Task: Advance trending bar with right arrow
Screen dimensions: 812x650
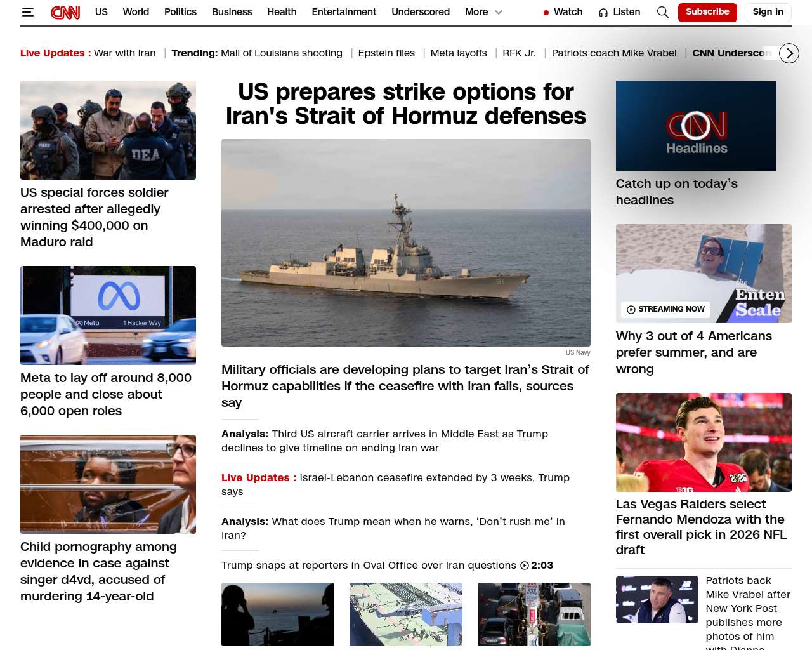Action: tap(789, 53)
